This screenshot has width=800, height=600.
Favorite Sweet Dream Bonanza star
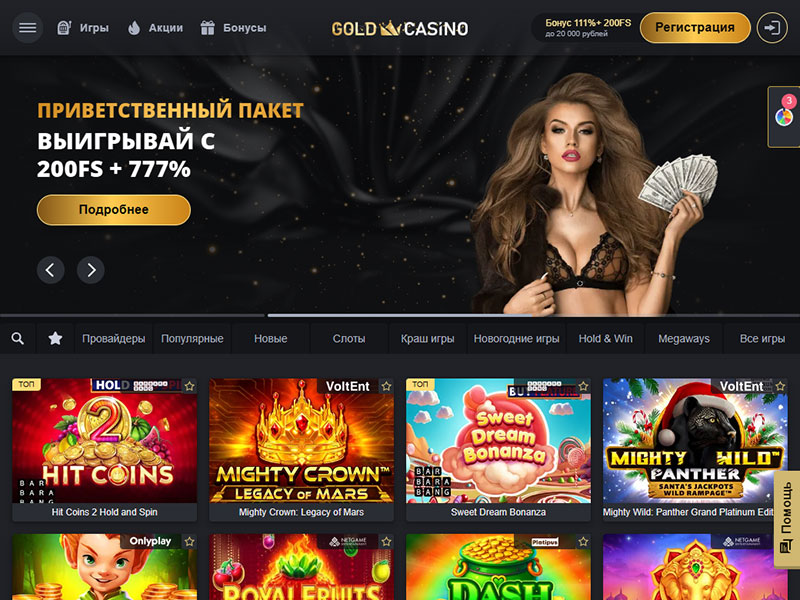(583, 386)
